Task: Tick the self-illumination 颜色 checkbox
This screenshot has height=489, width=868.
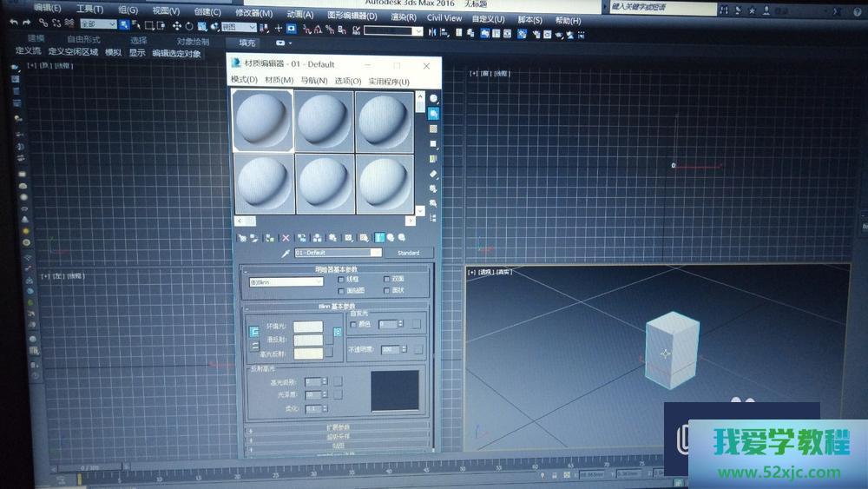Action: [x=352, y=324]
